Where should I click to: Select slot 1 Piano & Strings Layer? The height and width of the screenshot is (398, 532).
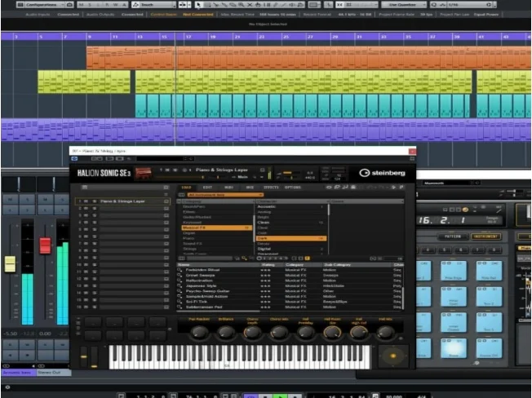[122, 201]
